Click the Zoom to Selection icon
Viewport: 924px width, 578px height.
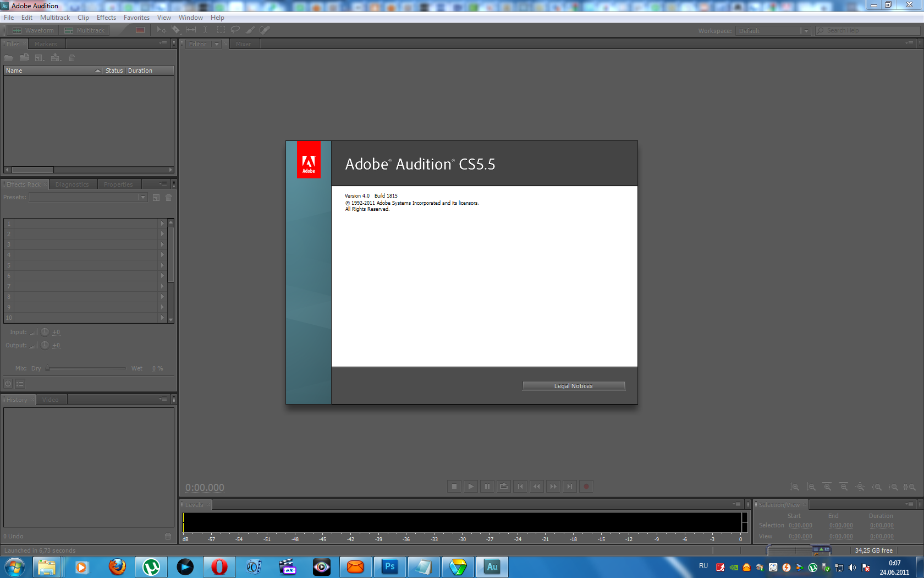[x=910, y=487]
